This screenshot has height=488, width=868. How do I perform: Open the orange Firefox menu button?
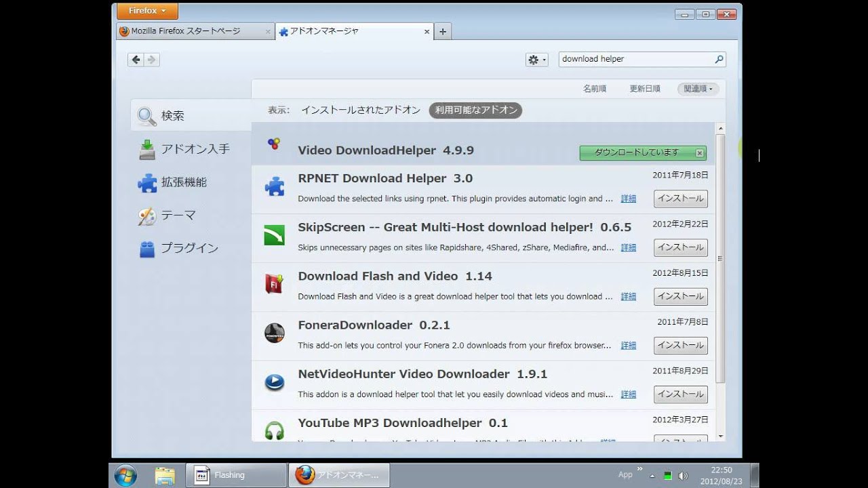tap(147, 11)
